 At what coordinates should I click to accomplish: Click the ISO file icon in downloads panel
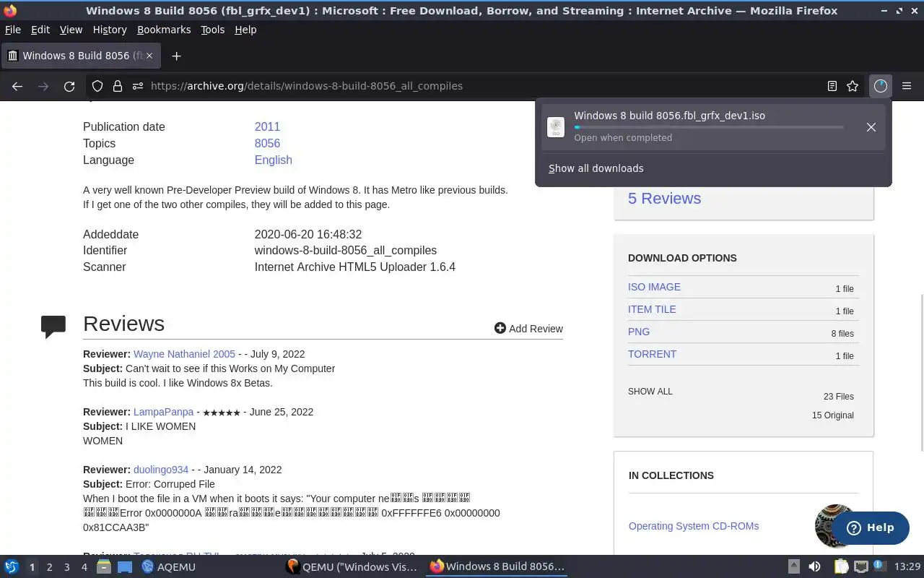coord(556,127)
